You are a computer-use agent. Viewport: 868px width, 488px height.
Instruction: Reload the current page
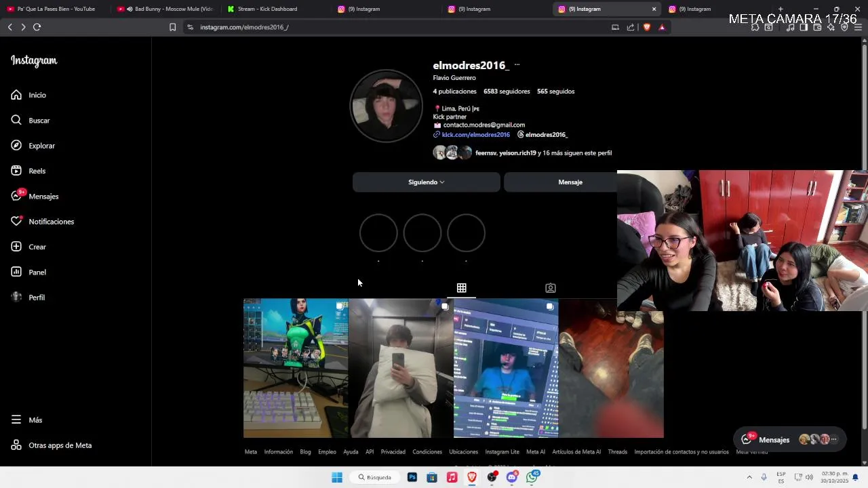click(37, 27)
